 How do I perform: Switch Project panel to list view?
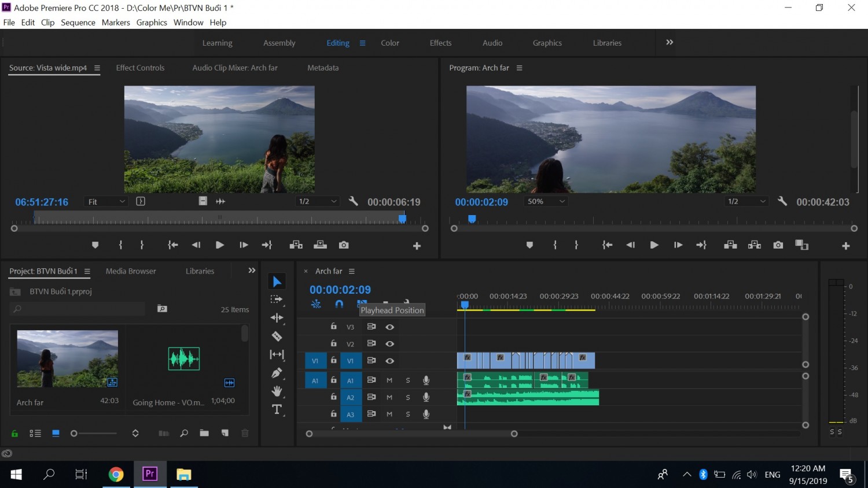(x=35, y=433)
